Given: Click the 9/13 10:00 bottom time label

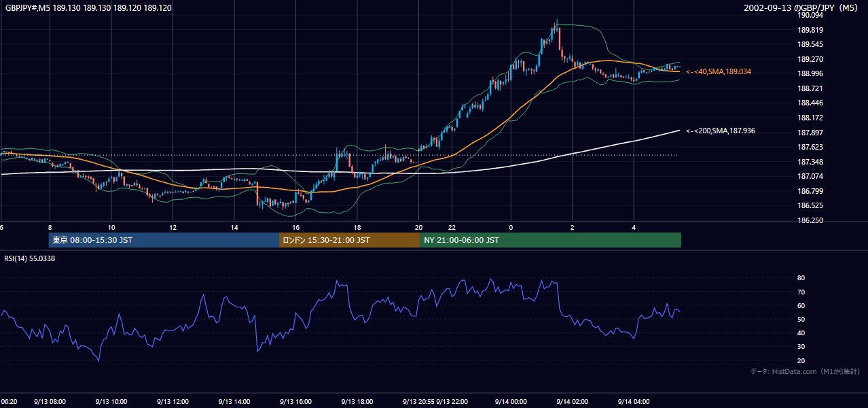Looking at the screenshot, I should [x=111, y=402].
